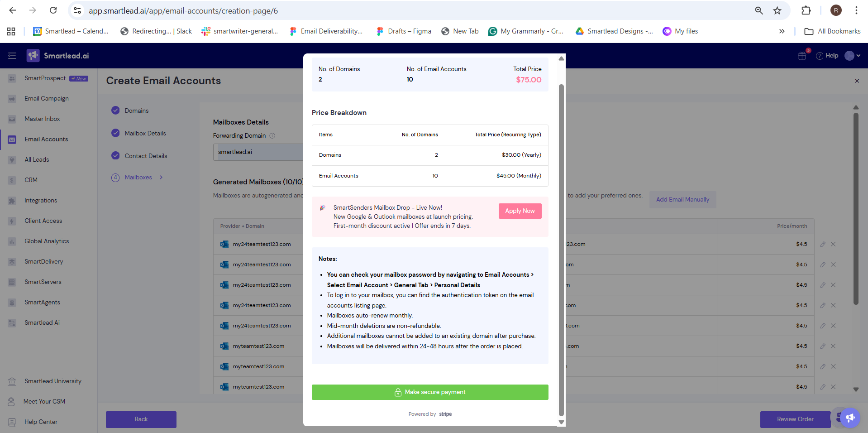Click the Forwarding Domain info icon
The width and height of the screenshot is (868, 433).
(x=272, y=136)
